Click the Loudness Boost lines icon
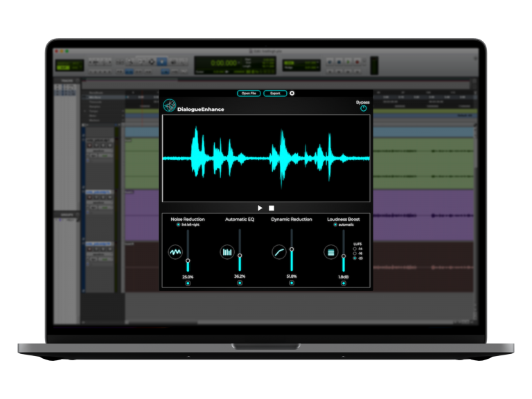The height and width of the screenshot is (399, 532). tap(331, 252)
